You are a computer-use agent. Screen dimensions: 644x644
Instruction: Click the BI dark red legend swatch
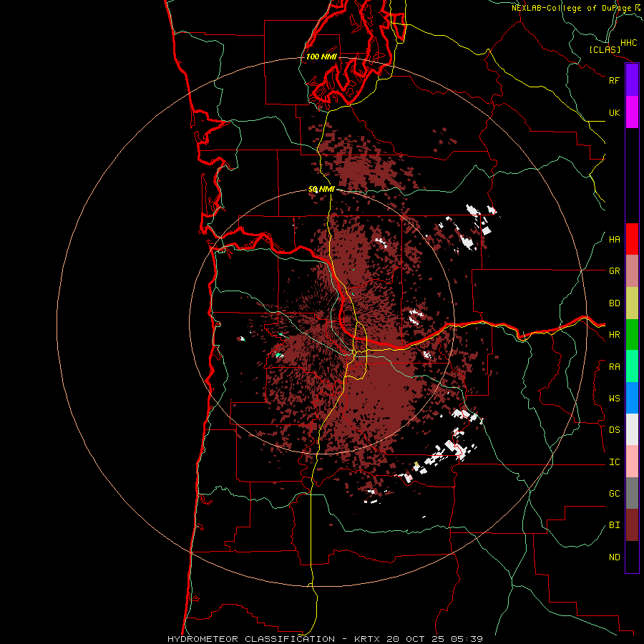pyautogui.click(x=632, y=525)
